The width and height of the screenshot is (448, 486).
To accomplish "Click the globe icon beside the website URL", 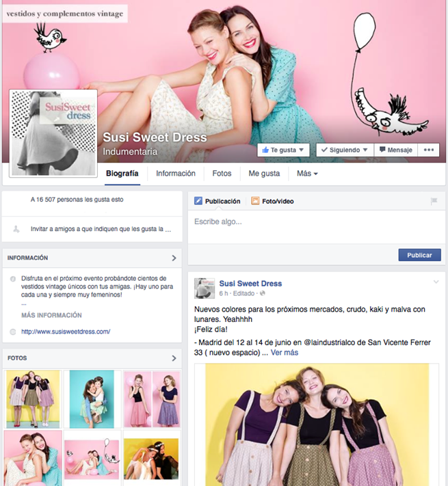I will click(13, 332).
